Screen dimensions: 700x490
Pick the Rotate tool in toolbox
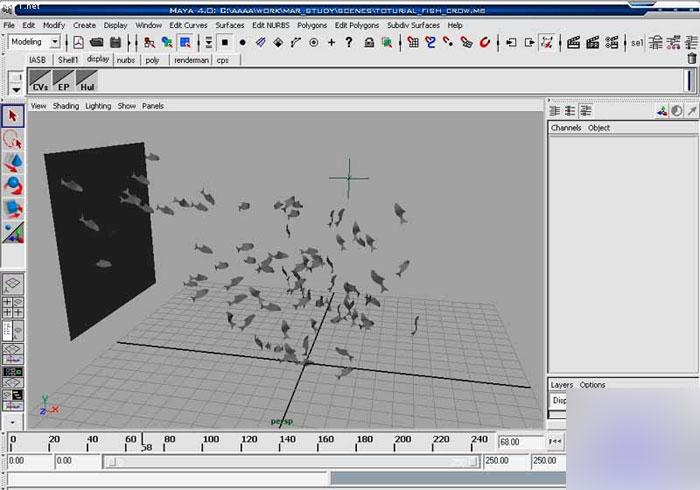coord(13,186)
